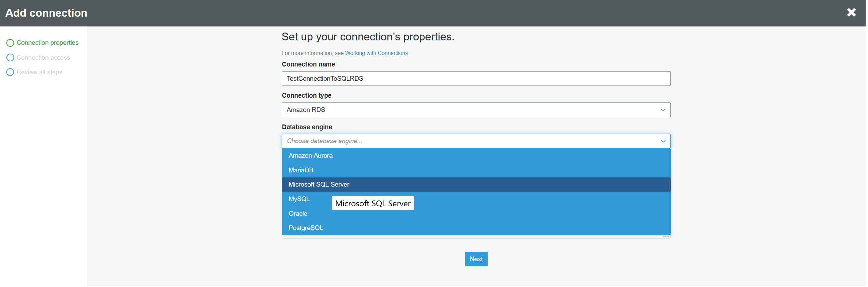Open the Connection properties step
The image size is (868, 287).
(48, 43)
